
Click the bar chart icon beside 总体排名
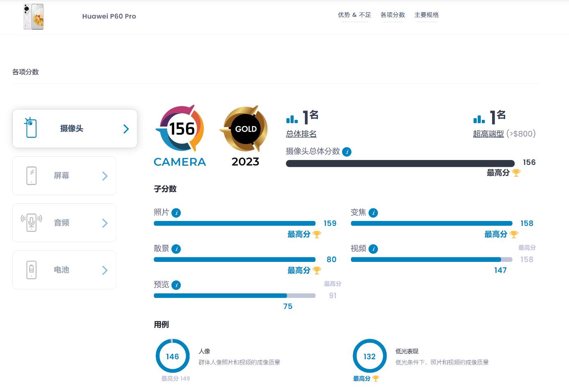tap(292, 119)
